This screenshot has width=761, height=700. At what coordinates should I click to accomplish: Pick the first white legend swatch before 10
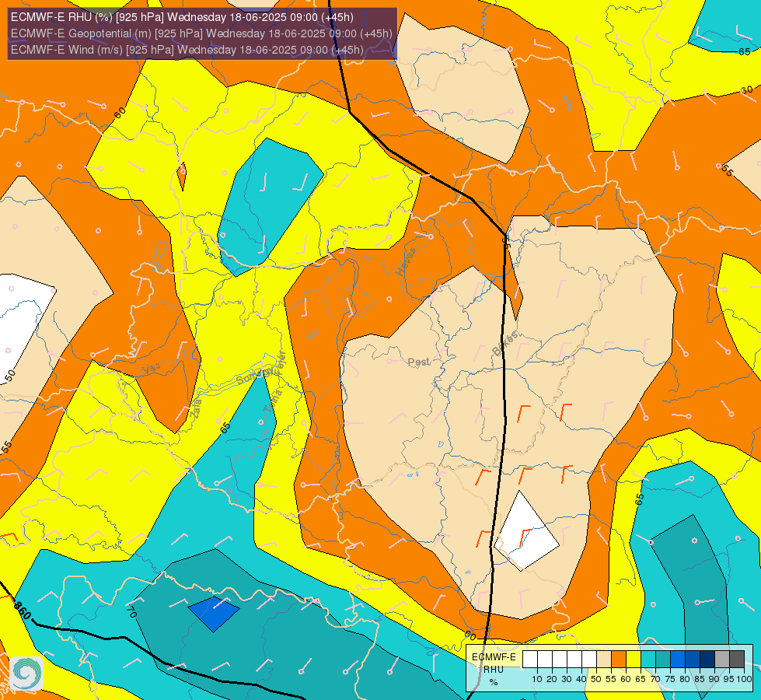530,659
